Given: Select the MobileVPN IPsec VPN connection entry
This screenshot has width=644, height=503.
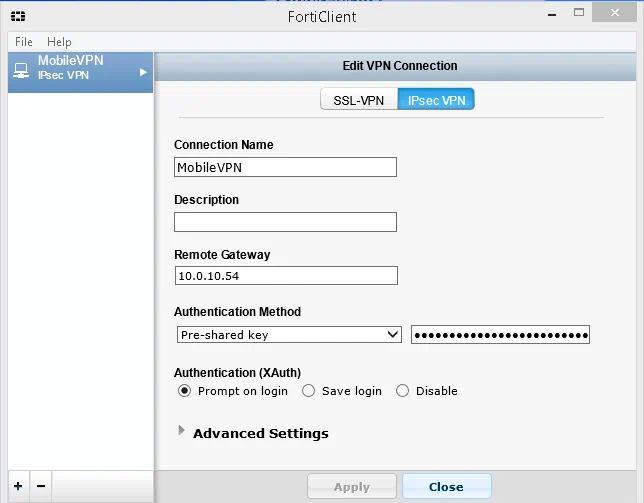Looking at the screenshot, I should tap(80, 72).
